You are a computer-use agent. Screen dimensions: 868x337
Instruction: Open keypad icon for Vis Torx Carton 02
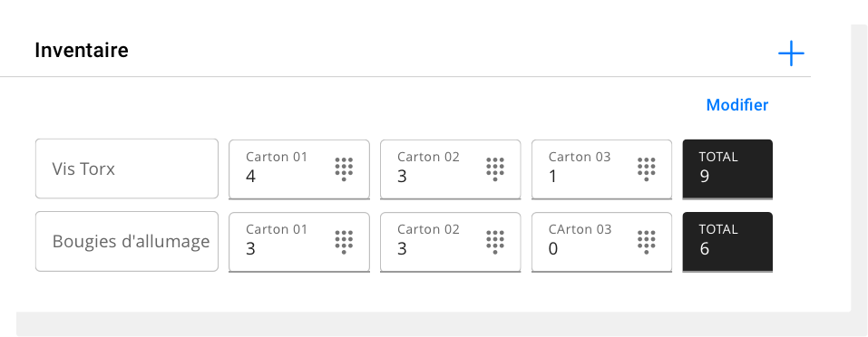tap(495, 169)
